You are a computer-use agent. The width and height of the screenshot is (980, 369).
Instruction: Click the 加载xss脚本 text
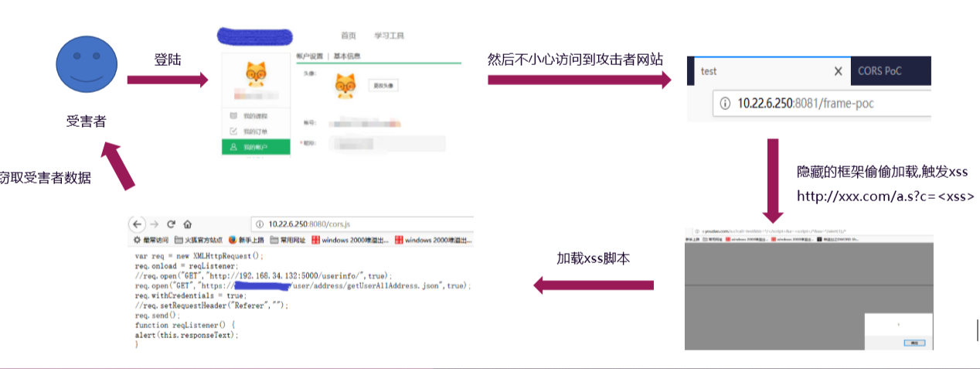(x=594, y=258)
